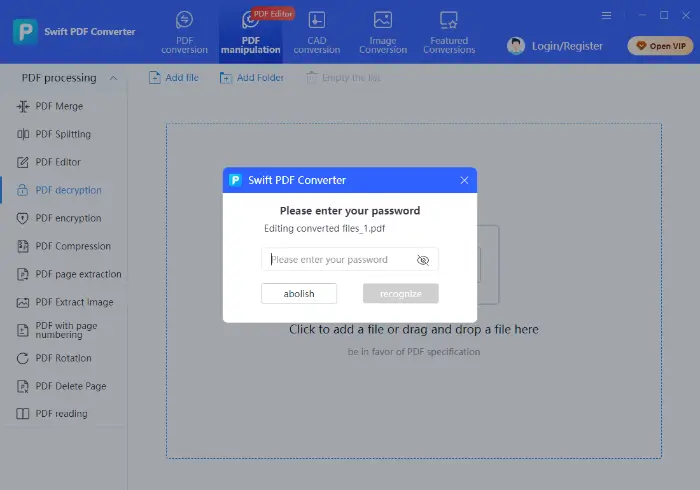Viewport: 700px width, 490px height.
Task: Select the Image Conversion tab
Action: 383,32
